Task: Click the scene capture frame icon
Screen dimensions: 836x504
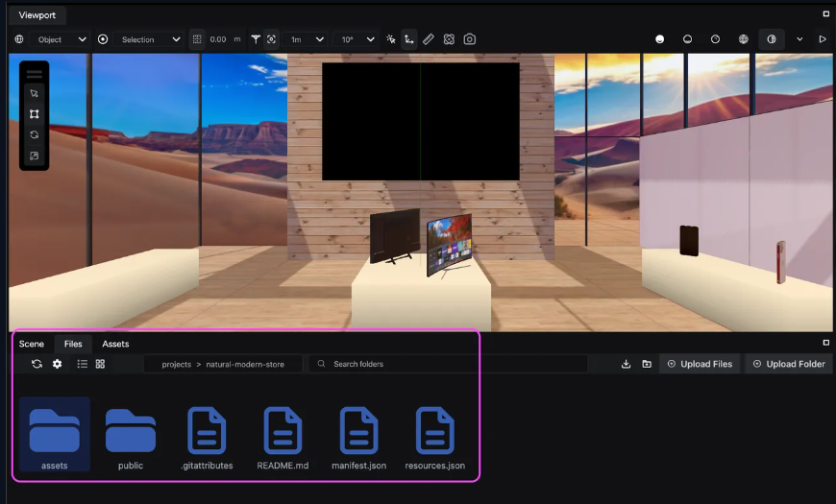Action: (449, 39)
